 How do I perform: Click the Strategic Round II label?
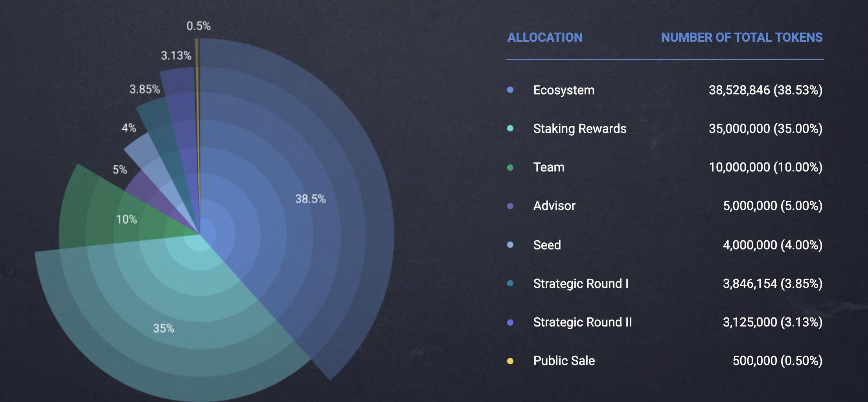click(x=583, y=322)
